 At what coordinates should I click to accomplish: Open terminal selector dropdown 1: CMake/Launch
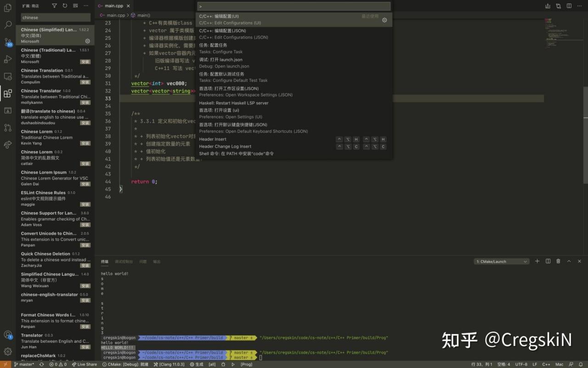click(501, 261)
